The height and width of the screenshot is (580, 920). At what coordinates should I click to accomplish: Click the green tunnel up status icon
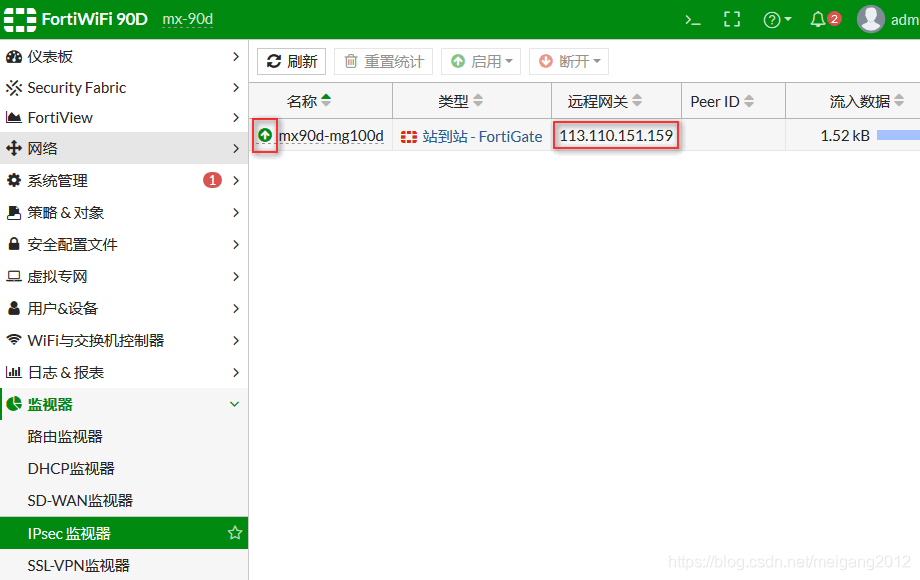click(x=265, y=135)
